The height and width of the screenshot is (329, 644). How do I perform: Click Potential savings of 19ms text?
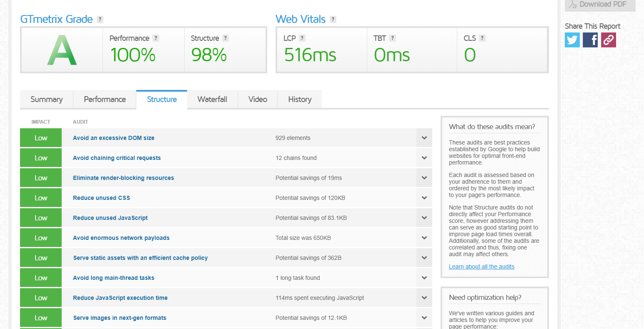pyautogui.click(x=308, y=178)
